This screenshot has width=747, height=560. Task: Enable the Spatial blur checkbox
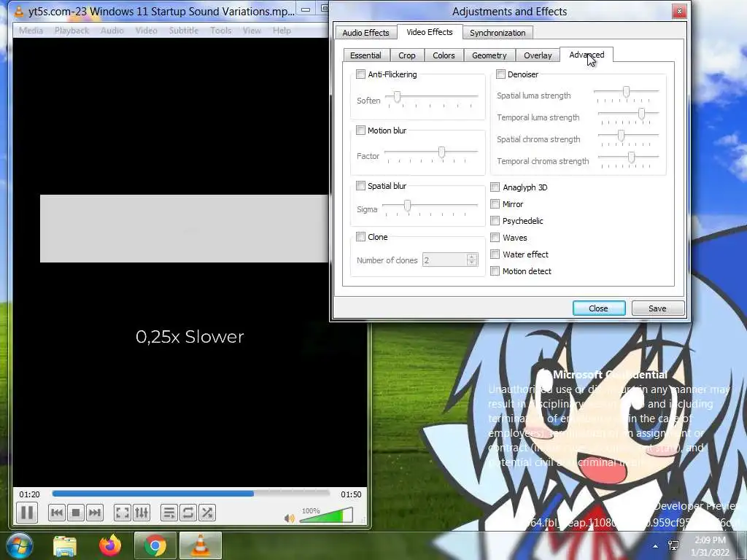(360, 186)
